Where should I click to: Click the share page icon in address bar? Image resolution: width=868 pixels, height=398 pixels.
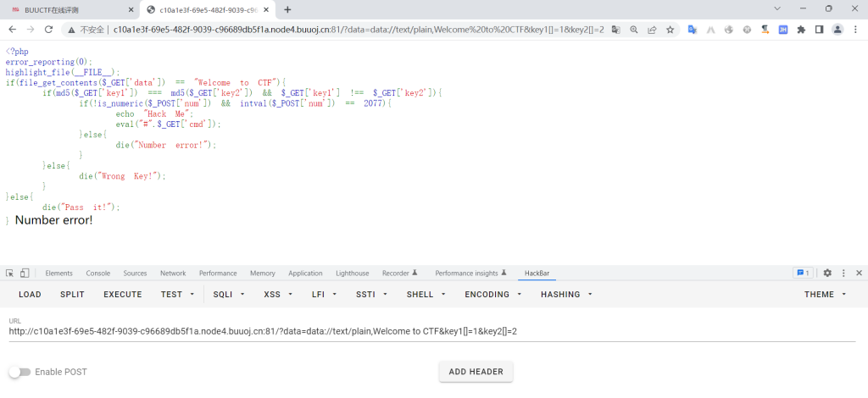652,29
